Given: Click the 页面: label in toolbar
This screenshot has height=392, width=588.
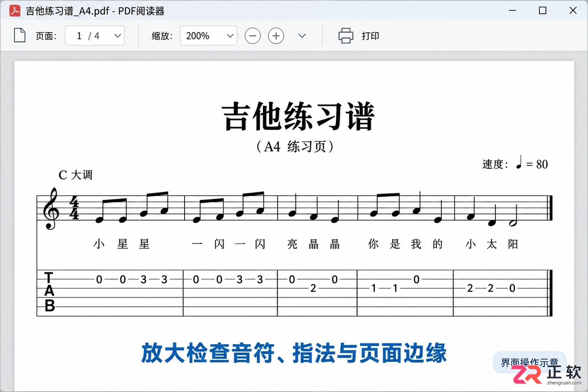Looking at the screenshot, I should (46, 36).
